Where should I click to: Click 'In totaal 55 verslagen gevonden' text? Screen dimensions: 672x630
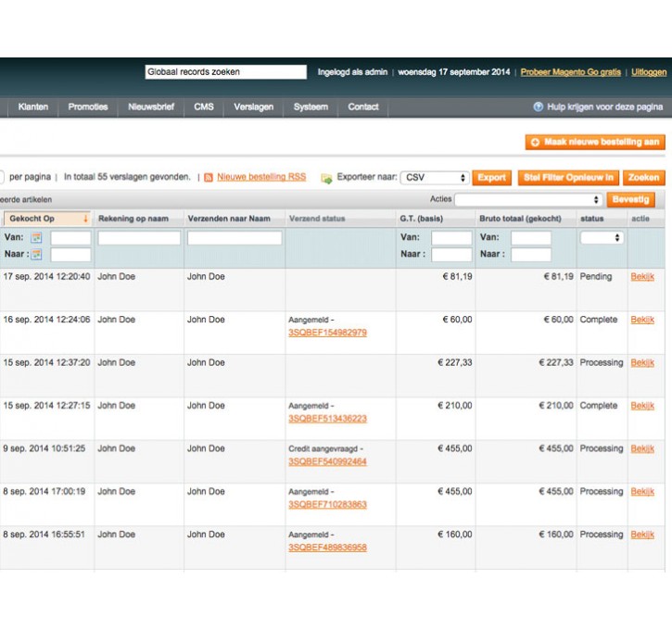click(127, 177)
